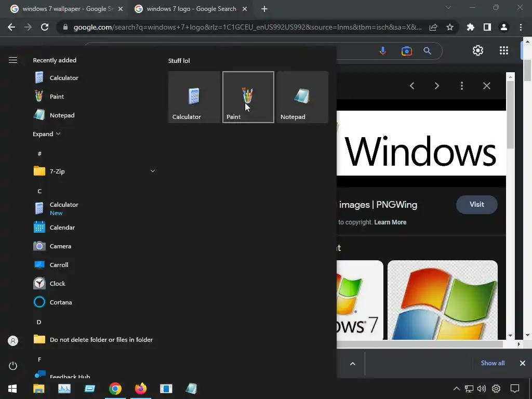Open Chrome extensions puzzle icon

[x=471, y=27]
